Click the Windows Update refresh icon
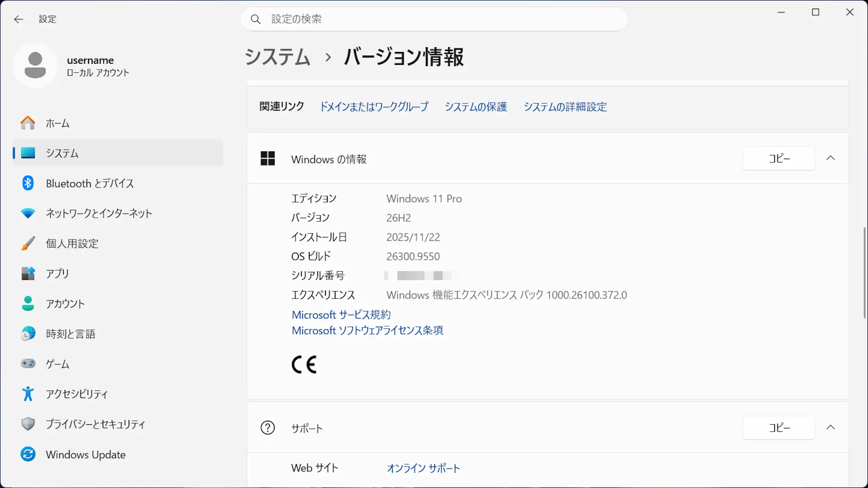Viewport: 868px width, 488px height. (28, 454)
